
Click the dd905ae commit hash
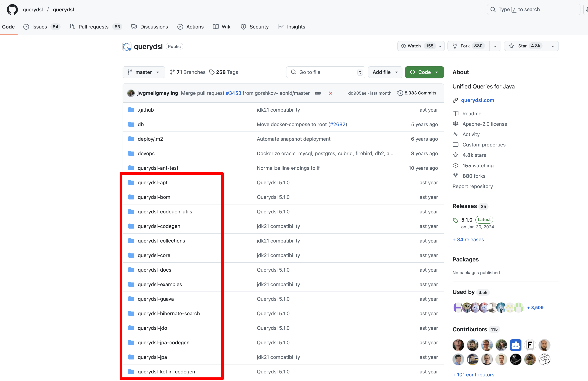coord(357,93)
